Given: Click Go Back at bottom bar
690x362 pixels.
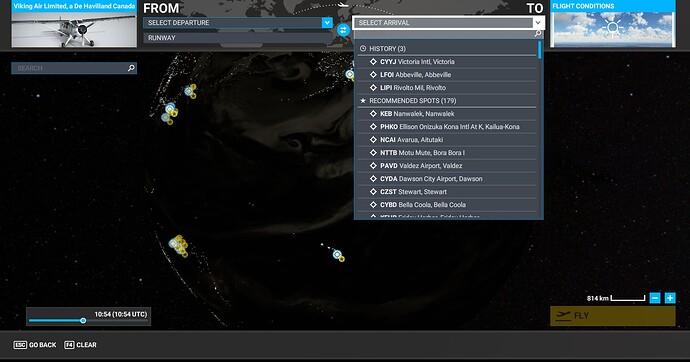Looking at the screenshot, I should pyautogui.click(x=35, y=345).
